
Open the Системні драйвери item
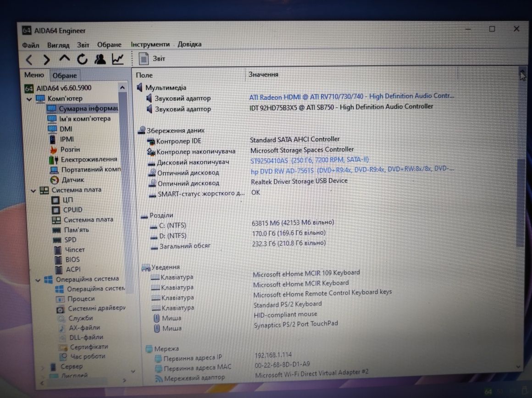coord(91,309)
